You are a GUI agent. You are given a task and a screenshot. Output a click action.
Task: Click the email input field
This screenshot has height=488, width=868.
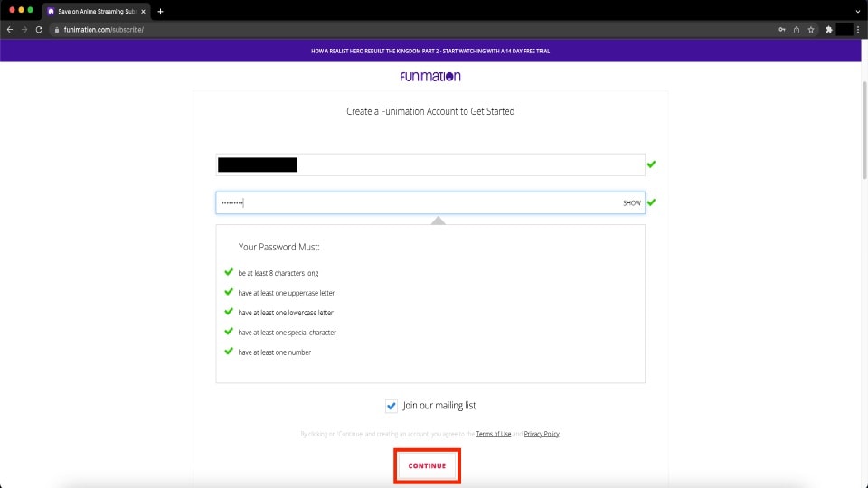click(x=430, y=164)
